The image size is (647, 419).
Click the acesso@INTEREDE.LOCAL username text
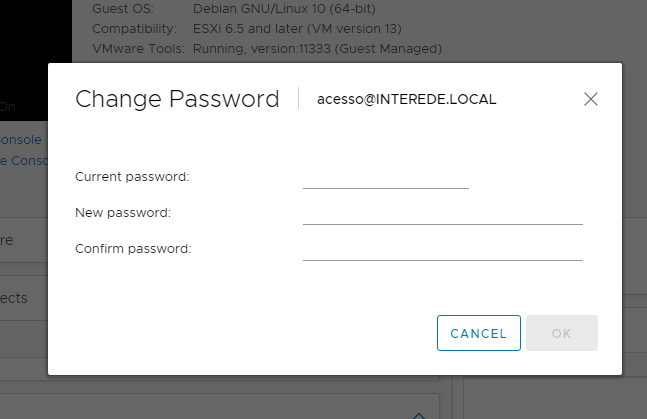pos(406,99)
